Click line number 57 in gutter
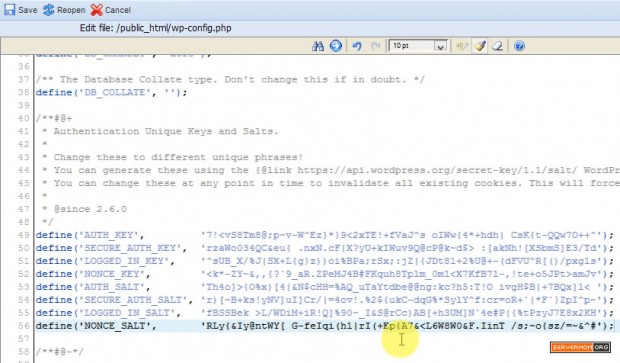Viewport: 620px width, 363px height. 23,339
